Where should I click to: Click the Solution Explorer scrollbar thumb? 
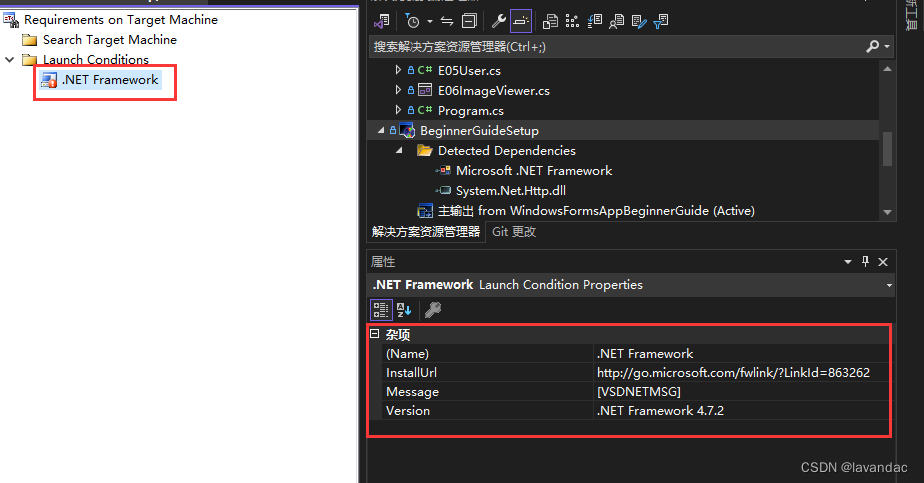tap(887, 148)
